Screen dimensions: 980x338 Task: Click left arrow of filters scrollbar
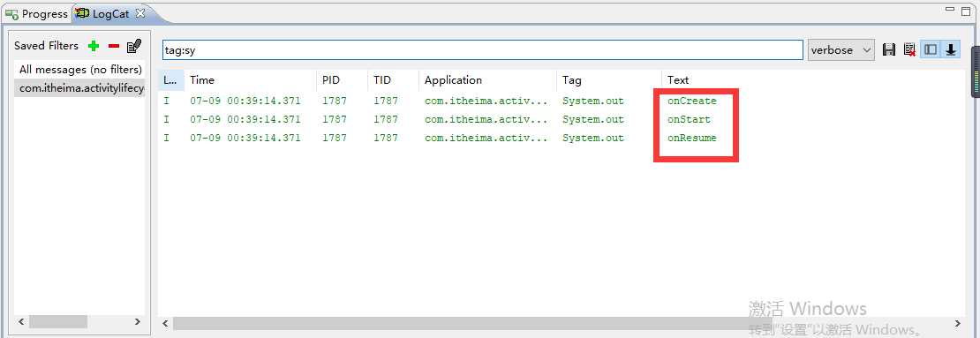[x=20, y=322]
